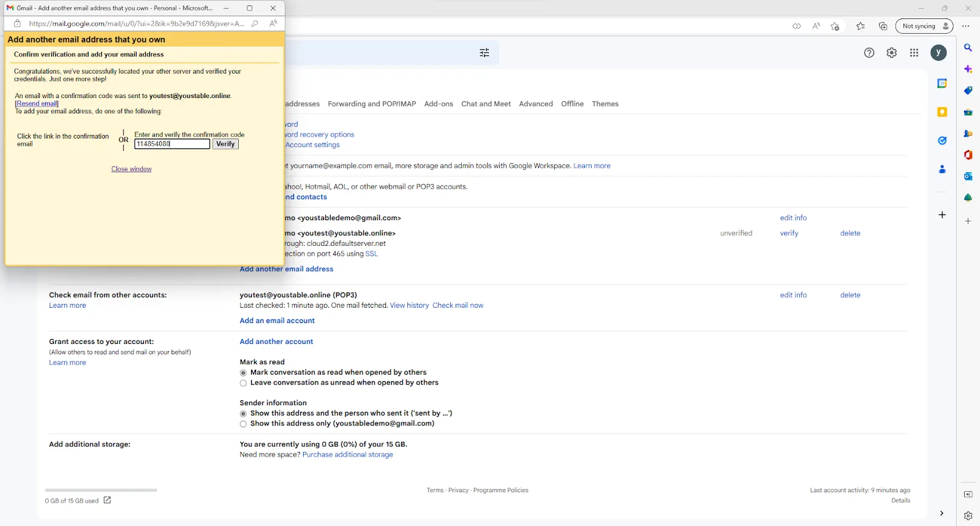This screenshot has width=980, height=526.
Task: Delete the youtest POP3 account
Action: pyautogui.click(x=850, y=295)
